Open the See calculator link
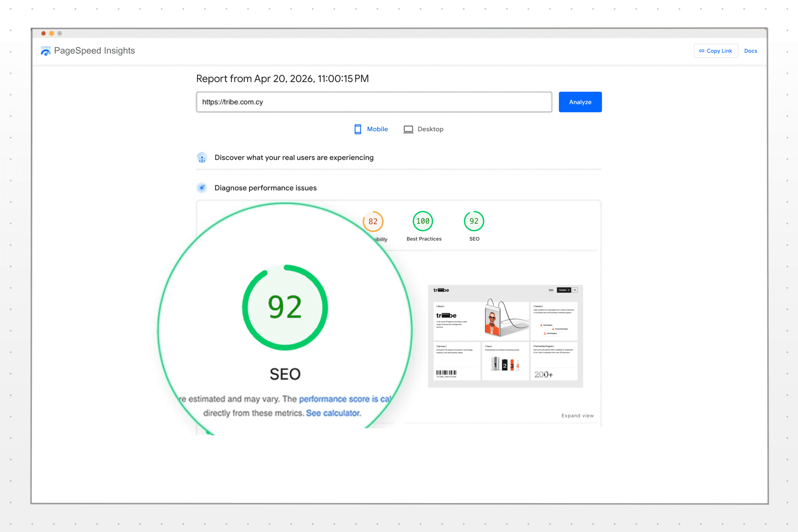Viewport: 798px width, 532px height. point(333,413)
